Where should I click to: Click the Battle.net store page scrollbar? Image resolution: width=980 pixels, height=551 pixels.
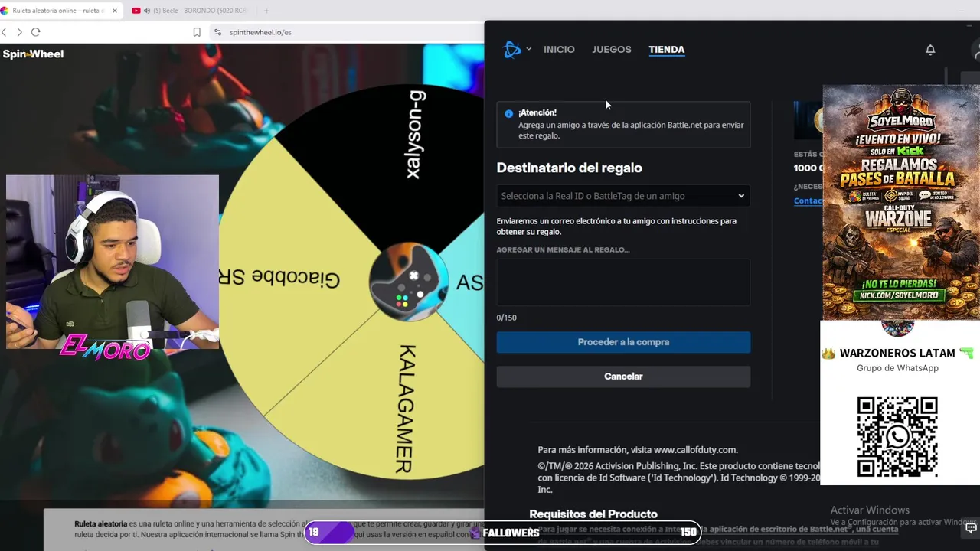[947, 77]
